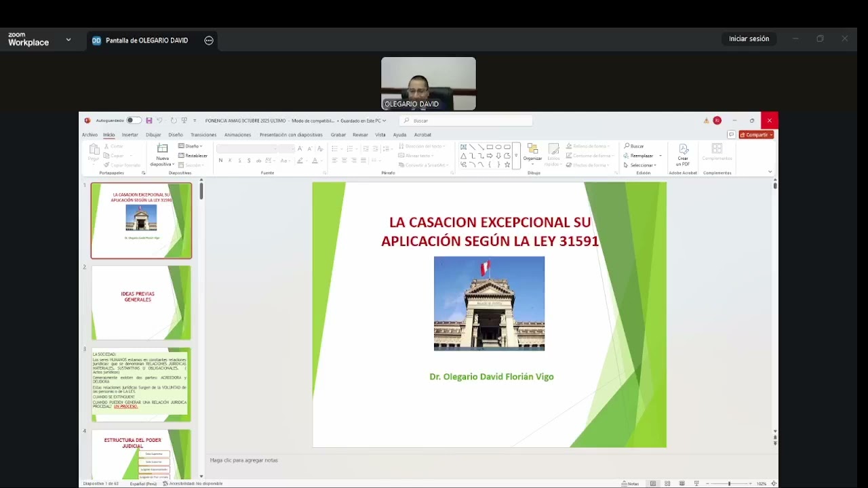Open the Archivo menu

pos(90,135)
